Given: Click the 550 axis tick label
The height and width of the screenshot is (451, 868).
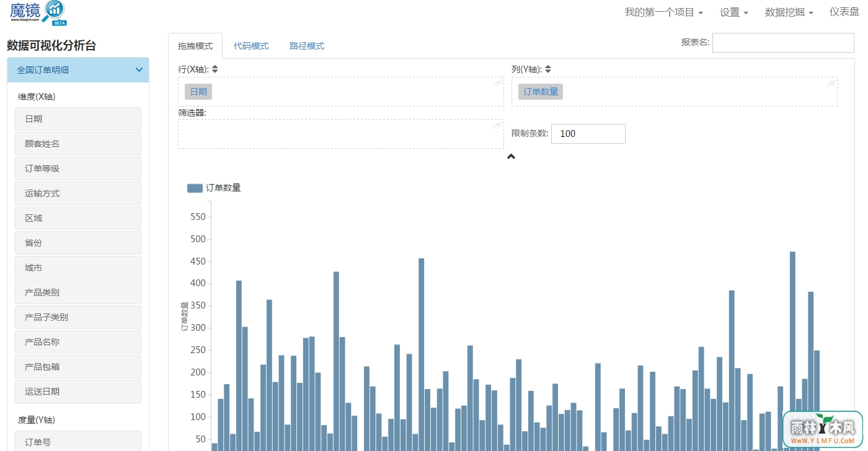Looking at the screenshot, I should 198,217.
